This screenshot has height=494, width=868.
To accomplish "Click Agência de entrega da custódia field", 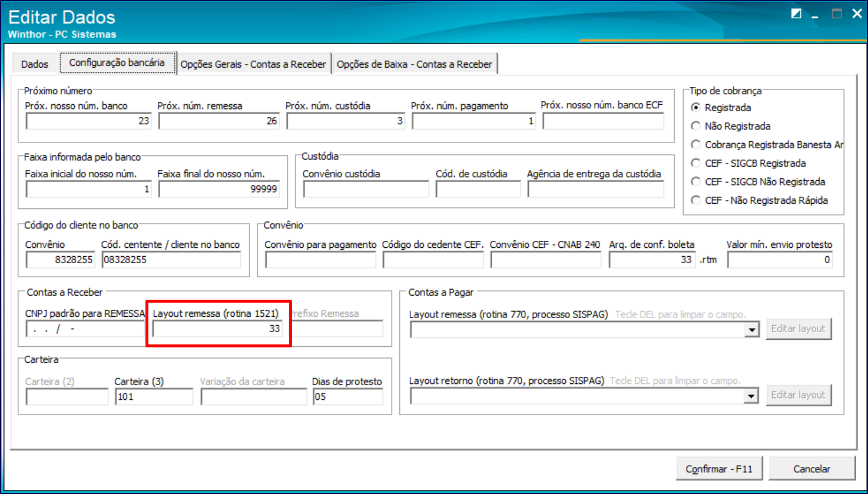I will pyautogui.click(x=596, y=189).
